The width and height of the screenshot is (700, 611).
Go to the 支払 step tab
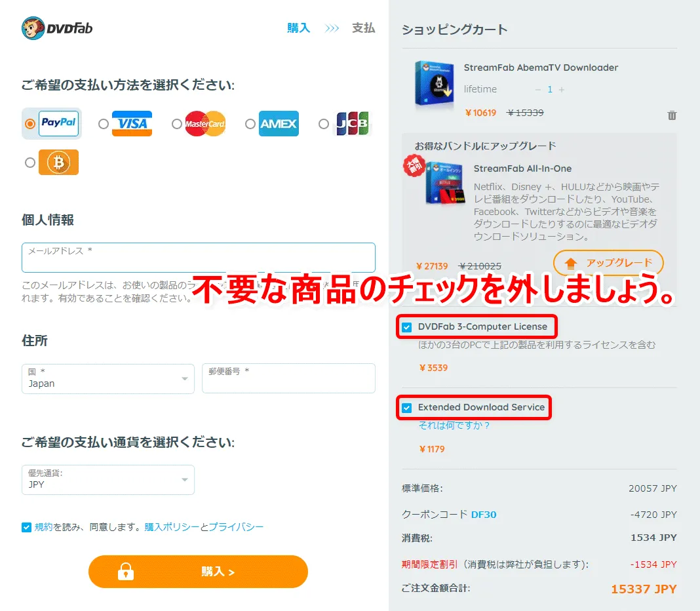tap(363, 28)
